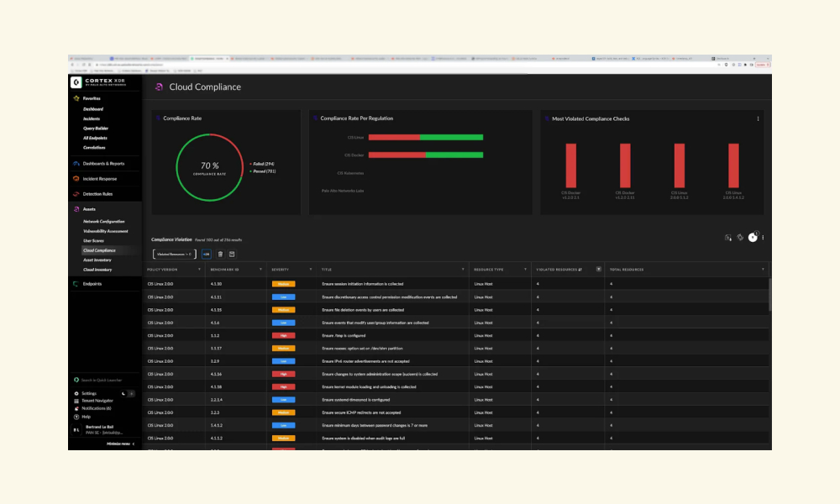Click the Dashboards & Reports gauge icon
The height and width of the screenshot is (504, 840).
tap(76, 163)
